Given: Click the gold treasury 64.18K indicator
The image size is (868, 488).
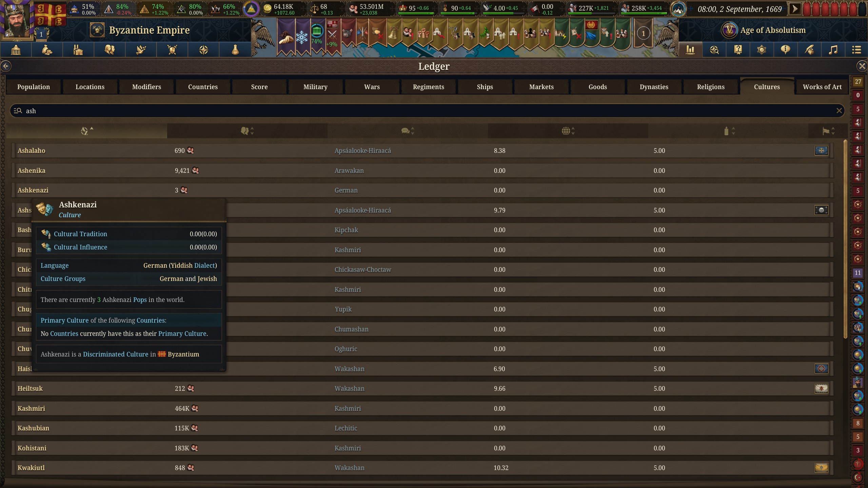Looking at the screenshot, I should (279, 9).
